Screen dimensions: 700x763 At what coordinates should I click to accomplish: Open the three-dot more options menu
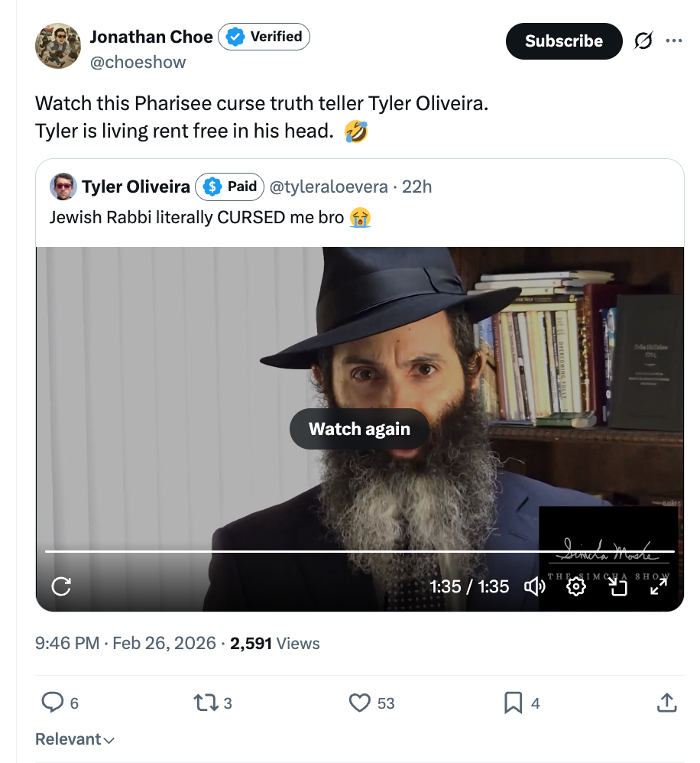tap(673, 41)
